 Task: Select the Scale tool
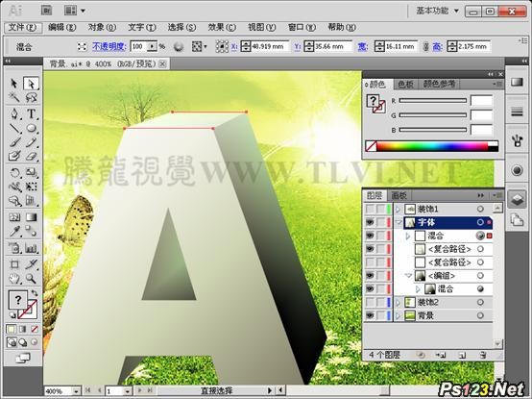coord(31,172)
